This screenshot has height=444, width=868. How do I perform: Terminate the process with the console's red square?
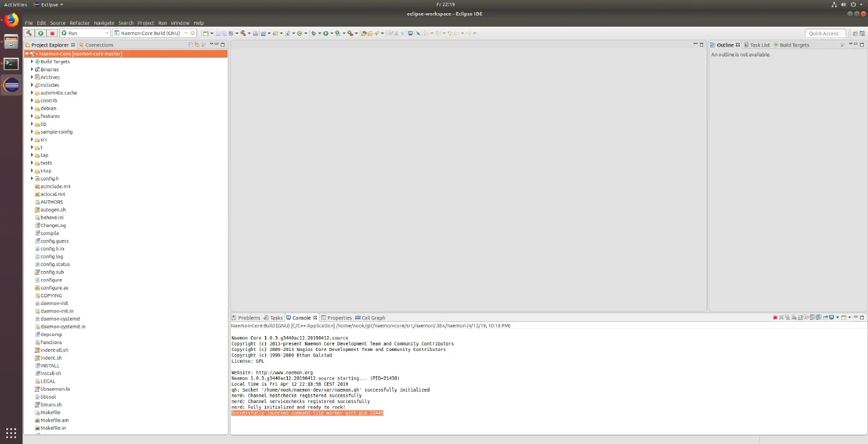[x=775, y=317]
